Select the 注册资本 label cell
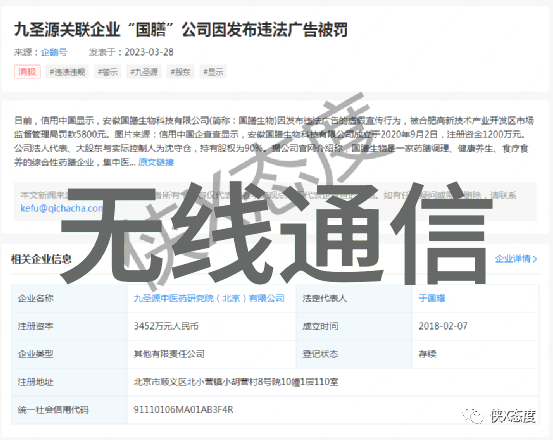Image resolution: width=553 pixels, height=440 pixels. point(69,326)
